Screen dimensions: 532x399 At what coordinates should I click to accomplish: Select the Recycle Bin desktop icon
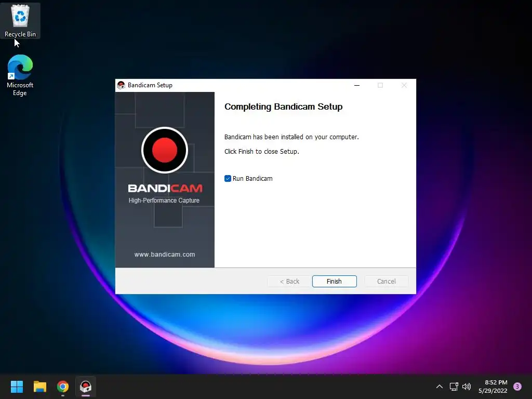20,21
